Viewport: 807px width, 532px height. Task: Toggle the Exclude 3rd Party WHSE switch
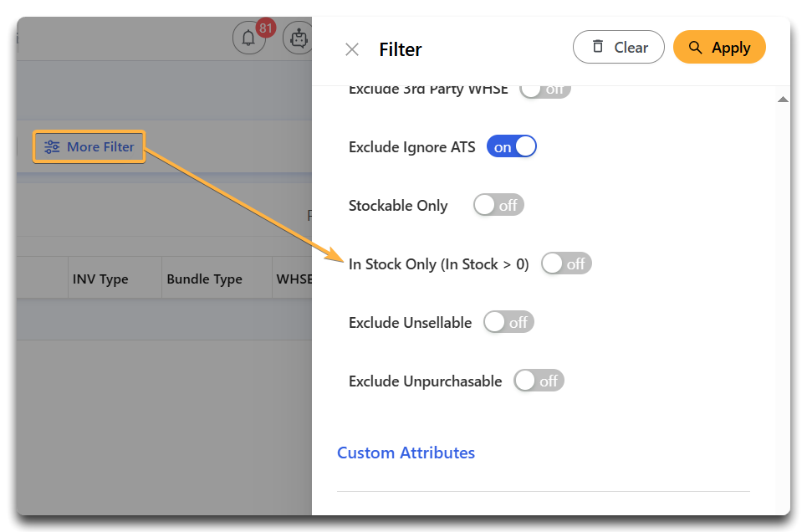545,90
